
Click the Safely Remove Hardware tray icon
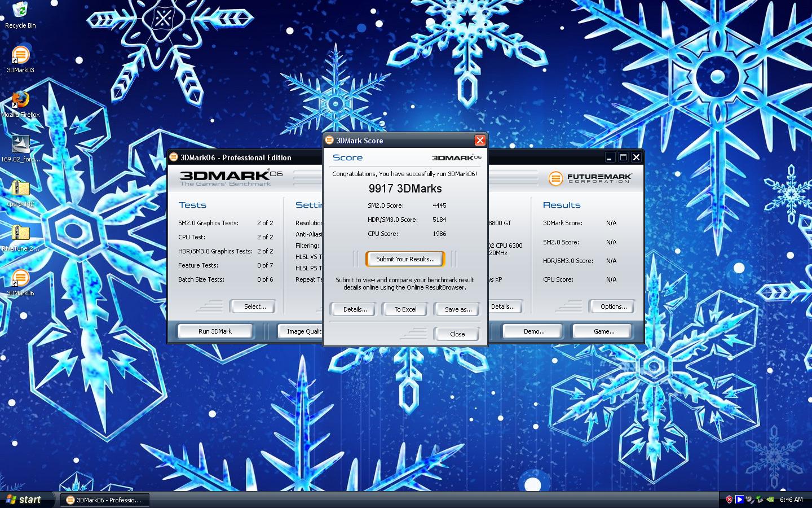760,500
